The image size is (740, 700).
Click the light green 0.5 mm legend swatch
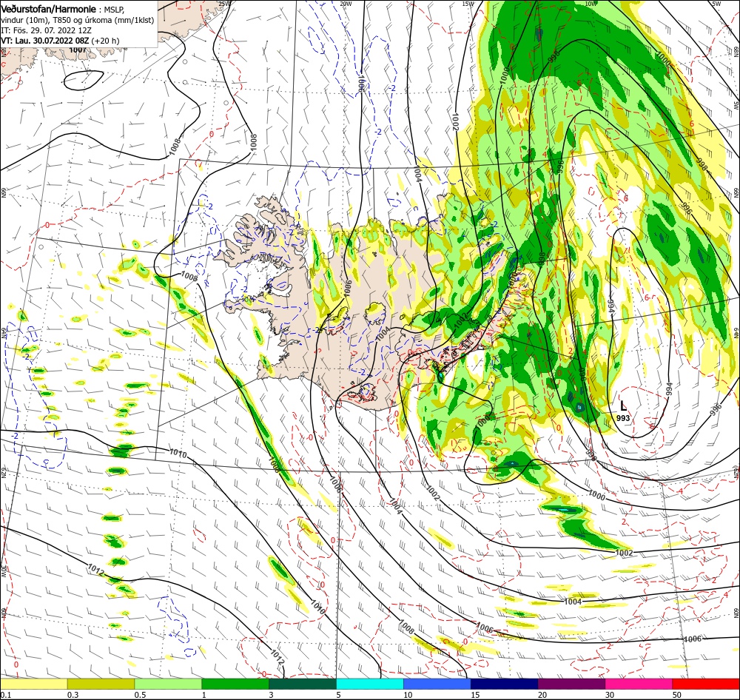click(x=168, y=684)
